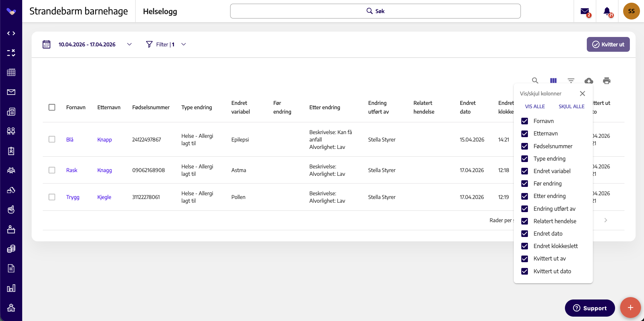
Task: Expand the date range 10.04.2026 - 17.04.2026 dropdown
Action: pyautogui.click(x=129, y=44)
